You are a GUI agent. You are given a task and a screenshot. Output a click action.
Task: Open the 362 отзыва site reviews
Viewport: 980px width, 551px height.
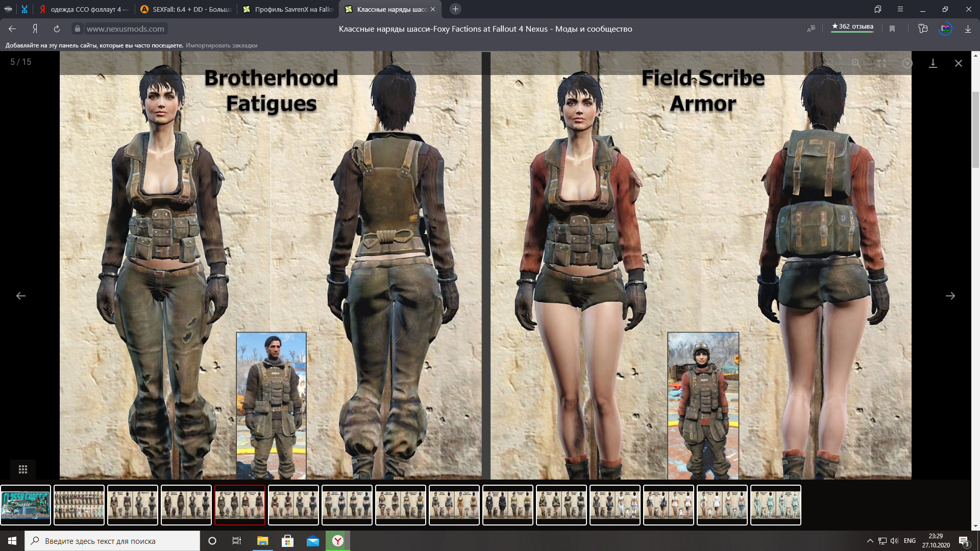point(852,27)
